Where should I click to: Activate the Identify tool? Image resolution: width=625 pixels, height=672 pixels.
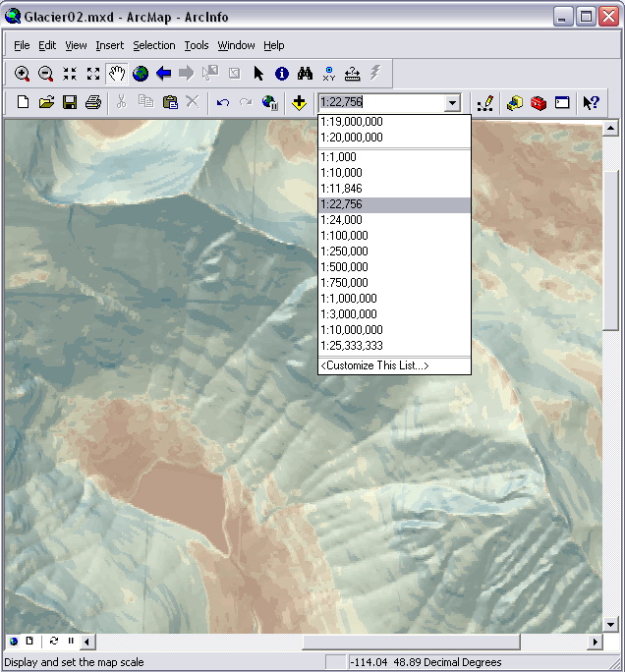point(282,74)
